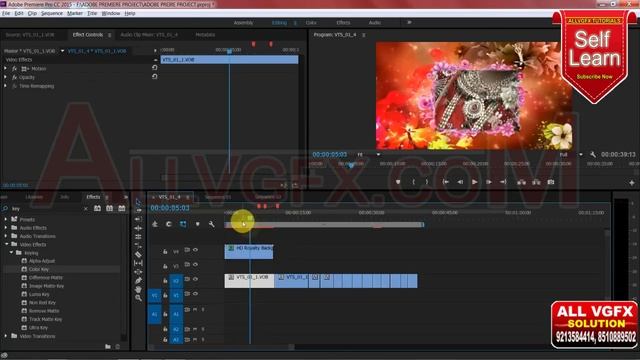Toggle V4 track output eye
This screenshot has width=640, height=360.
[196, 250]
